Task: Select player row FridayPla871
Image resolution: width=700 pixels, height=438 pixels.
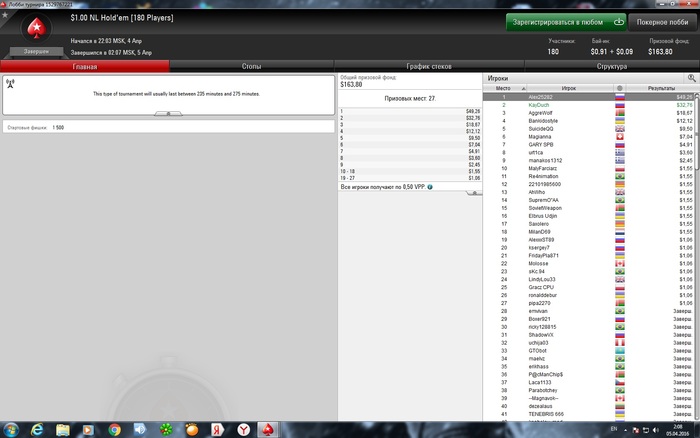Action: pyautogui.click(x=588, y=255)
